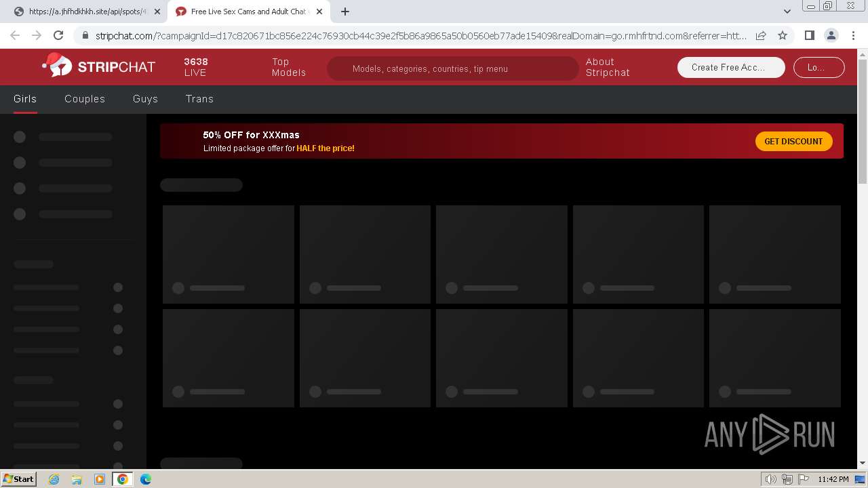Share this page icon in address bar
Screen dimensions: 868x488
coord(761,35)
